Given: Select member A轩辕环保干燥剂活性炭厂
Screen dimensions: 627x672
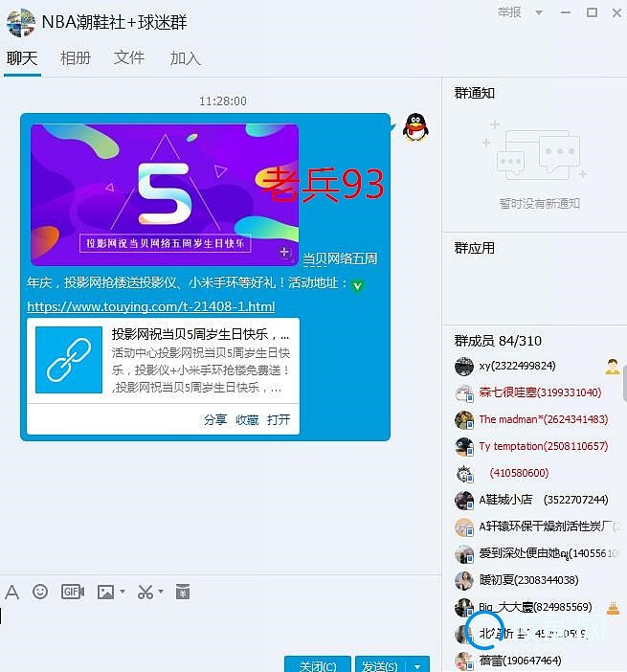Looking at the screenshot, I should point(549,526).
